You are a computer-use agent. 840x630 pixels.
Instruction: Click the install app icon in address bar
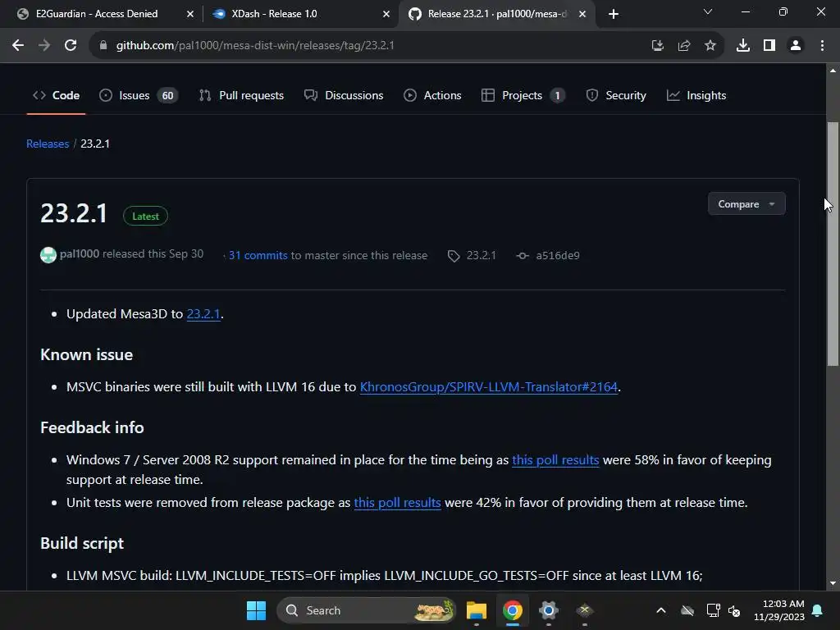tap(658, 46)
